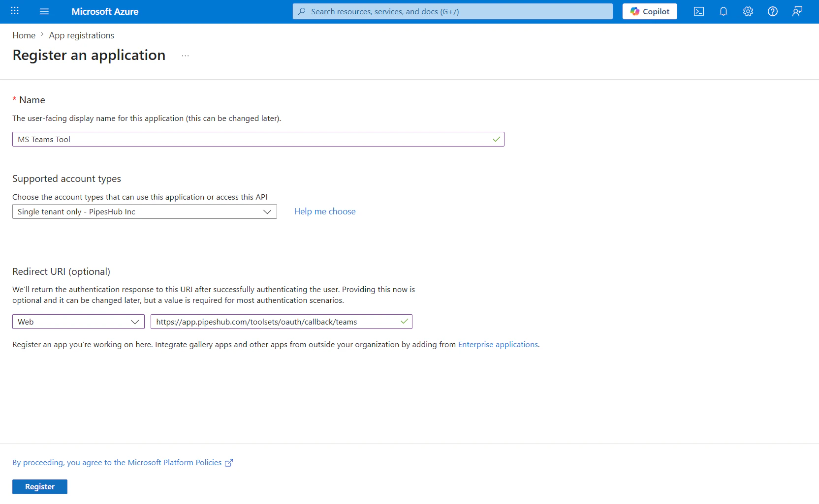Screen dimensions: 819x504
Task: Open the Help me choose link
Action: 324,211
